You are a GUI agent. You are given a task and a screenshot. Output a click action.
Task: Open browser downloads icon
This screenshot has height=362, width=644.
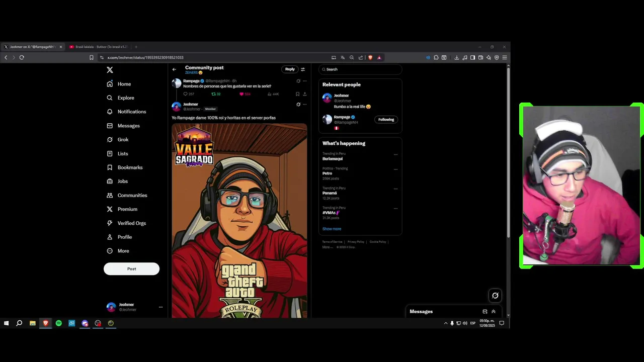[x=456, y=57]
